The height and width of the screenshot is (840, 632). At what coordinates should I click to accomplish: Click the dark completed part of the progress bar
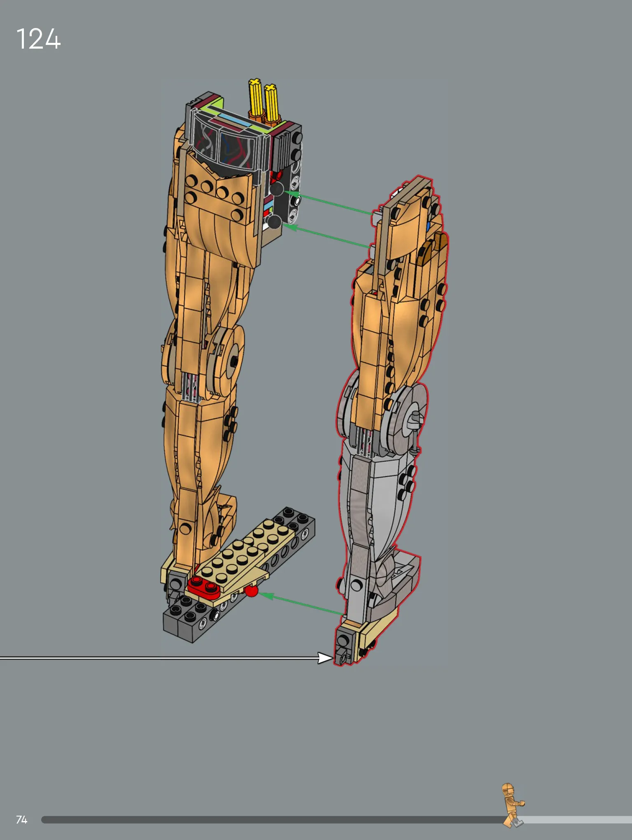click(x=273, y=820)
